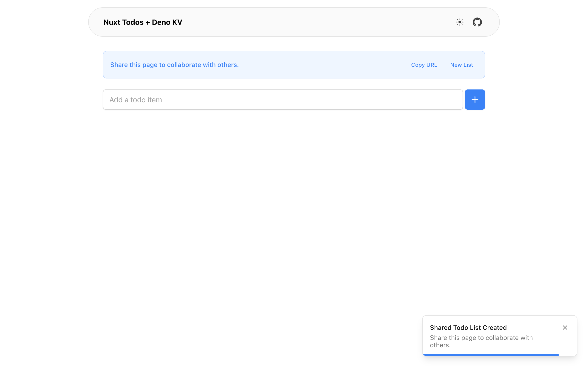Image resolution: width=588 pixels, height=367 pixels.
Task: Switch theme via header sun button
Action: tap(460, 22)
